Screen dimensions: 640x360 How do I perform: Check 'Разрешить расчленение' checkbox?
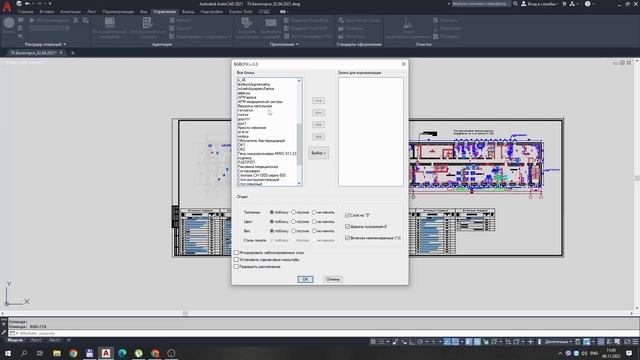click(236, 267)
